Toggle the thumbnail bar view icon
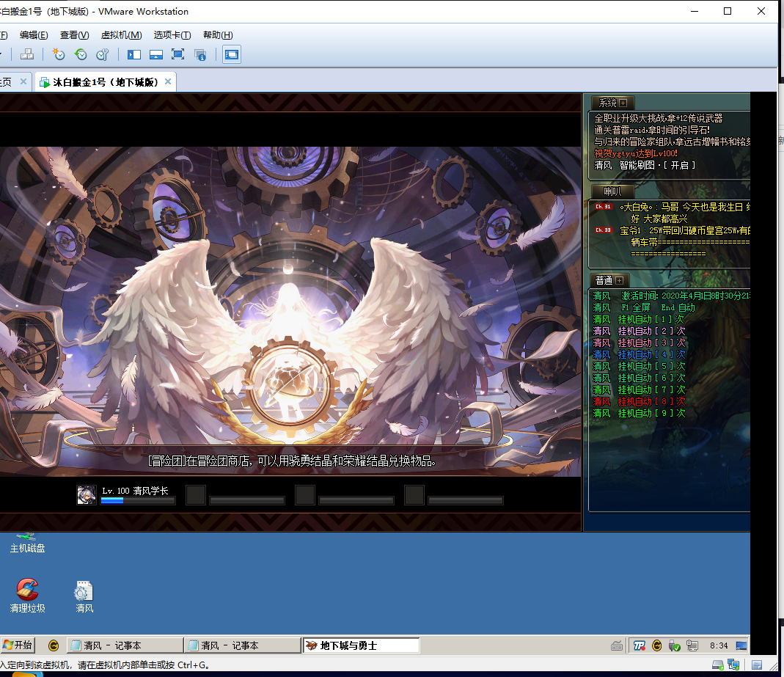This screenshot has height=677, width=784. [155, 54]
